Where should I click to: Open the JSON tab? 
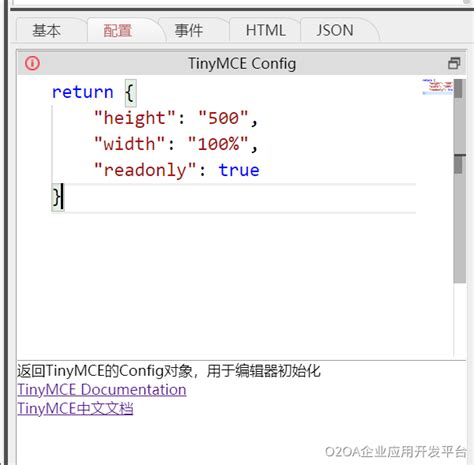pyautogui.click(x=335, y=31)
